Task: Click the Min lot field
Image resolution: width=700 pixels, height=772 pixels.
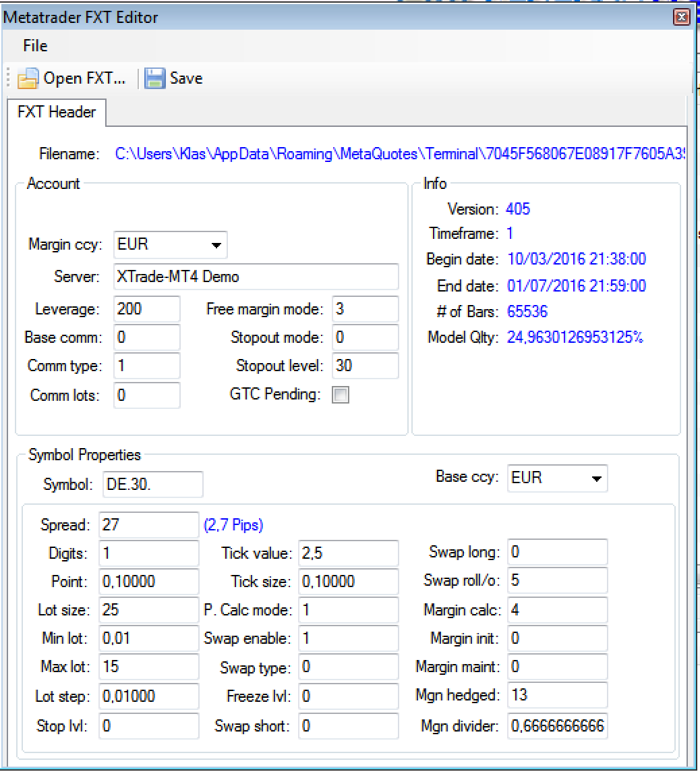Action: point(148,638)
